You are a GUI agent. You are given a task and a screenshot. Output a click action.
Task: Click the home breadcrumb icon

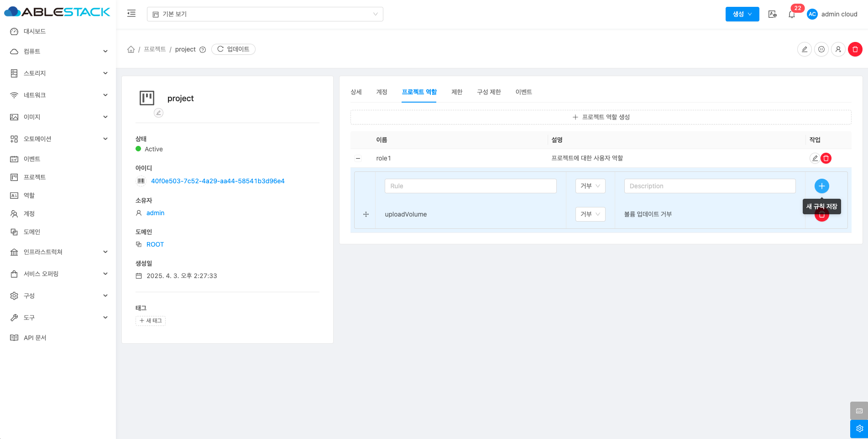[x=131, y=49]
